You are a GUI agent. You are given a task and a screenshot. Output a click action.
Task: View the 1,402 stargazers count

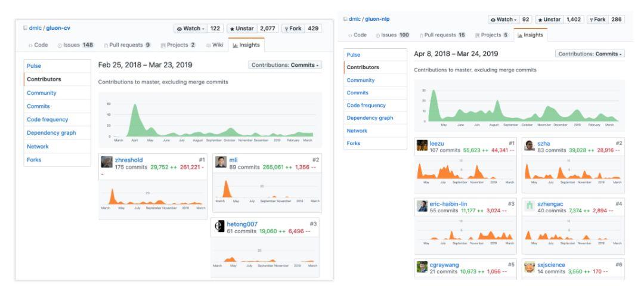tap(574, 19)
